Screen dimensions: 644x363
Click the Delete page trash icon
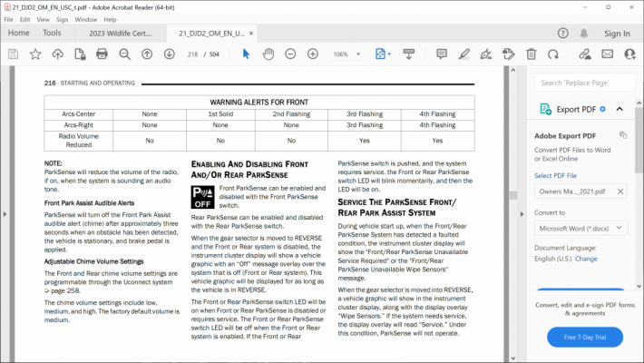point(531,54)
